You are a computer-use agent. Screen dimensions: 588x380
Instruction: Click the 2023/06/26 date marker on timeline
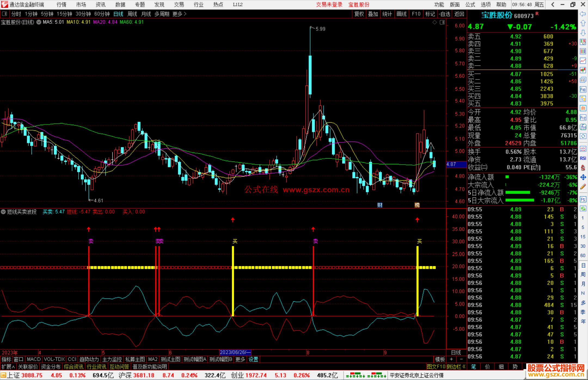[235, 352]
